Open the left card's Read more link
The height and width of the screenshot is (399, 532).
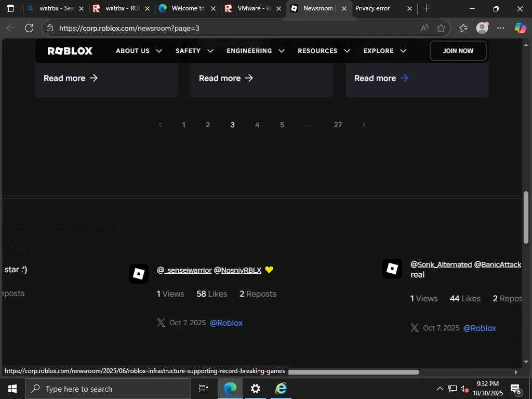coord(71,78)
